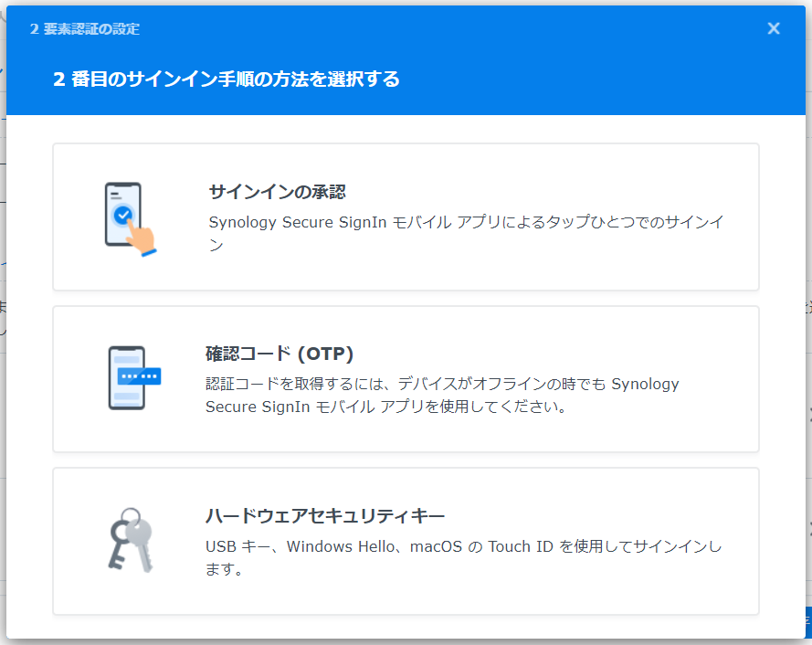Click description starting with '認証コードを取得するには'
Viewport: 812px width, 645px height.
click(x=442, y=396)
